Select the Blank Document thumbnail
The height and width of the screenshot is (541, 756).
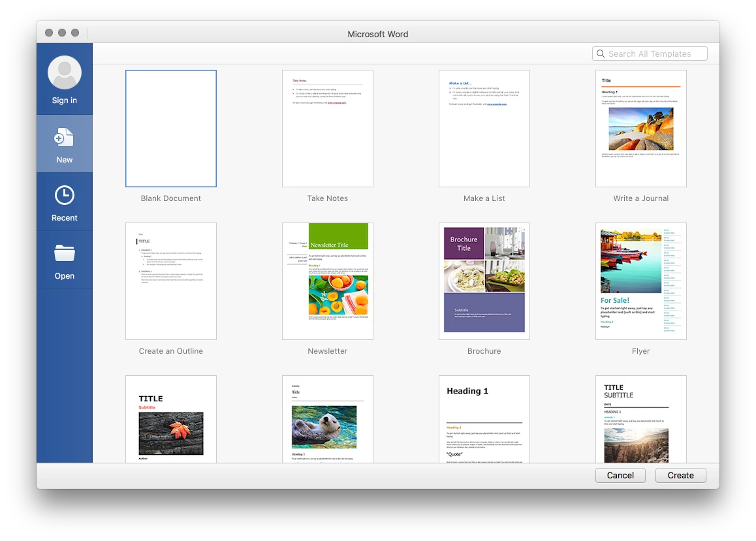(170, 129)
